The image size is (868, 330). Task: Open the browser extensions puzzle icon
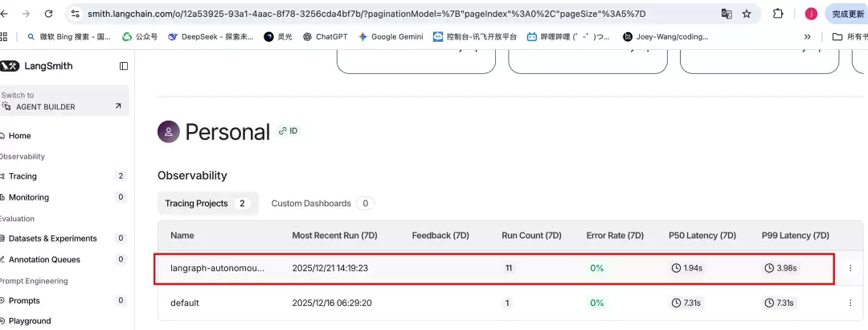778,14
